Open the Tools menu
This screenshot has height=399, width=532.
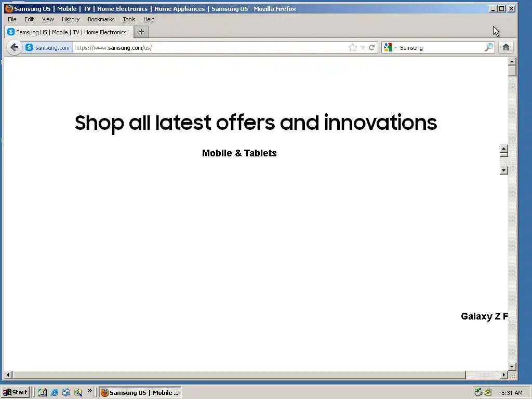coord(129,19)
